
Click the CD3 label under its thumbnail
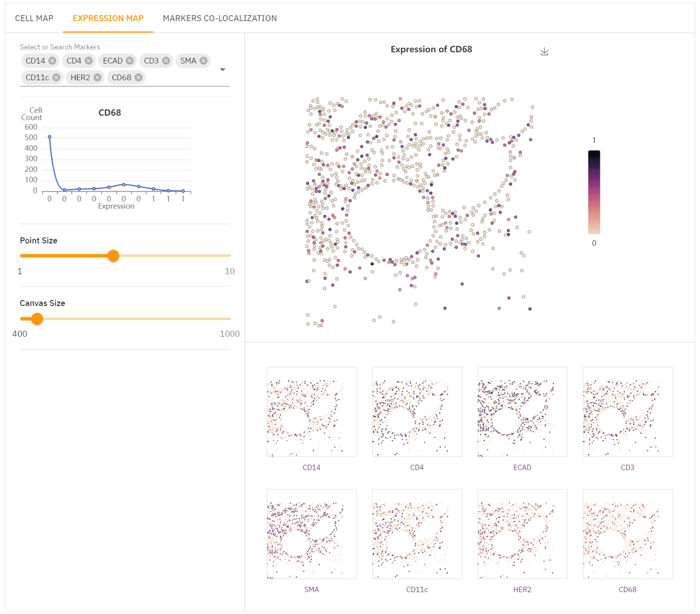click(x=627, y=467)
